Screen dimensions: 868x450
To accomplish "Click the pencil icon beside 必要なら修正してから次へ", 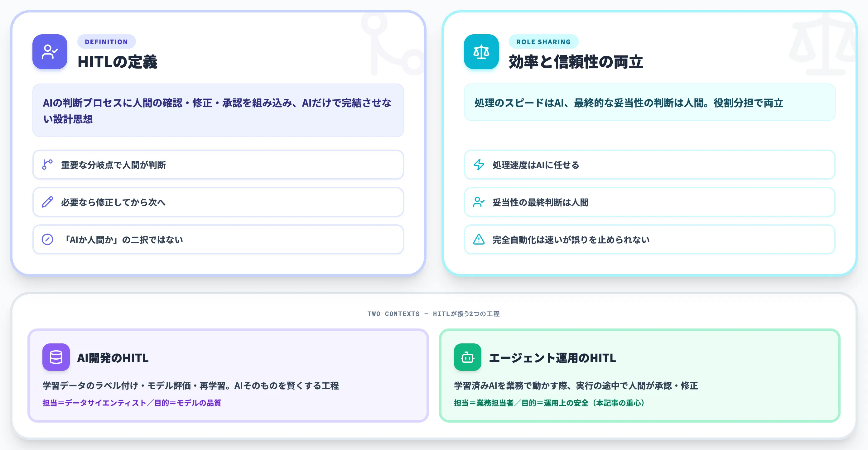I will point(47,202).
